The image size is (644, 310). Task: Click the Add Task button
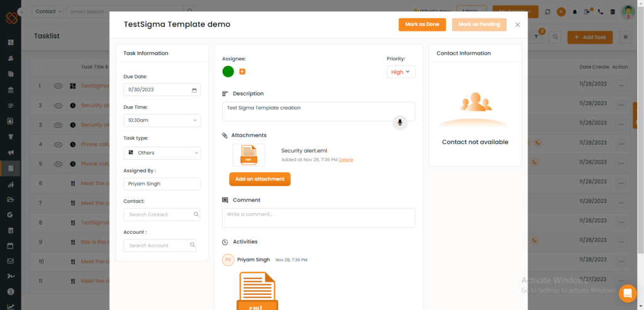(x=590, y=37)
